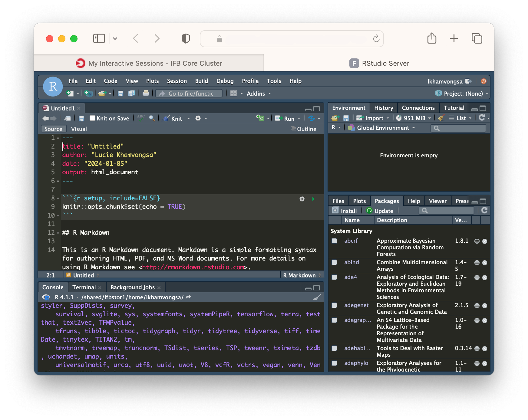Clear the console with the broom icon
Image resolution: width=528 pixels, height=420 pixels.
pyautogui.click(x=317, y=297)
